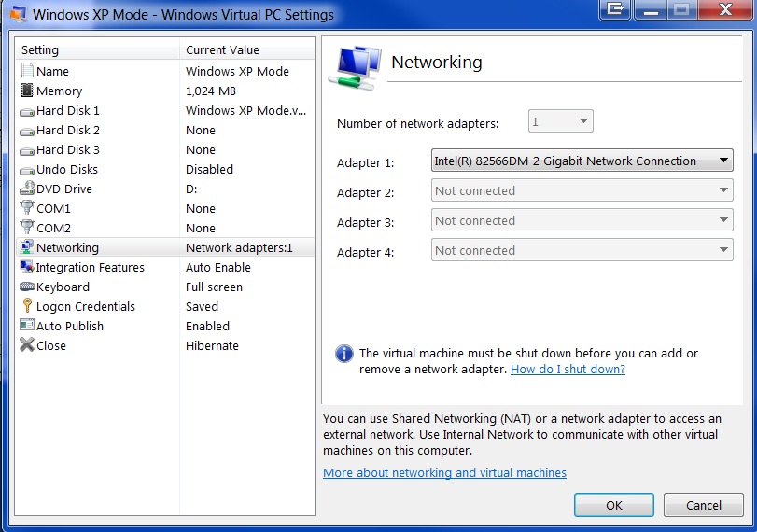Select the Hard Disk 3 setting
This screenshot has height=532, width=757.
click(165, 150)
